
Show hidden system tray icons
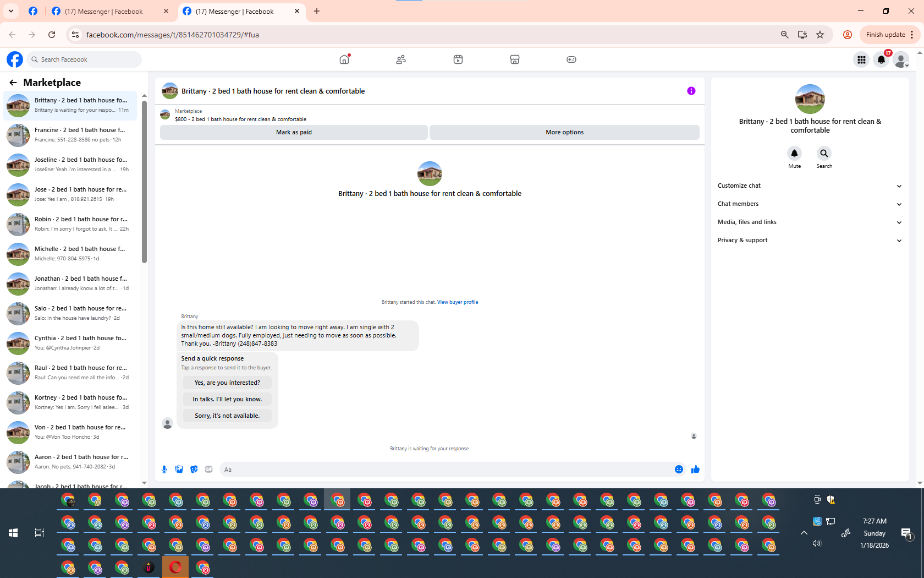point(804,533)
